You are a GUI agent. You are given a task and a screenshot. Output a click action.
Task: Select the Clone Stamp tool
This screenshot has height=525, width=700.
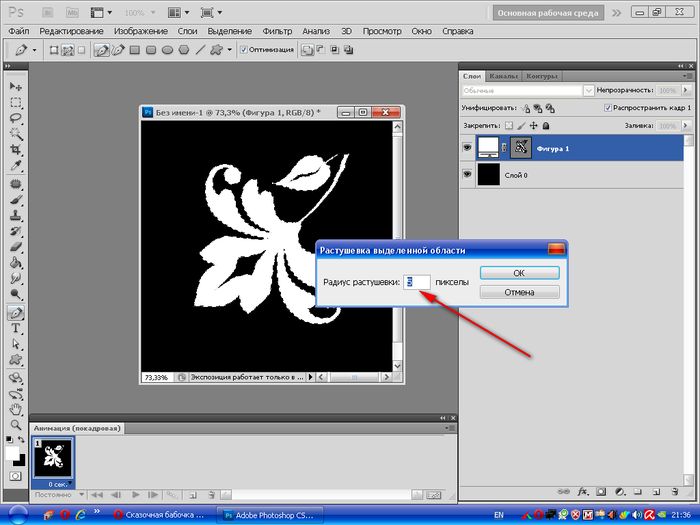(16, 216)
